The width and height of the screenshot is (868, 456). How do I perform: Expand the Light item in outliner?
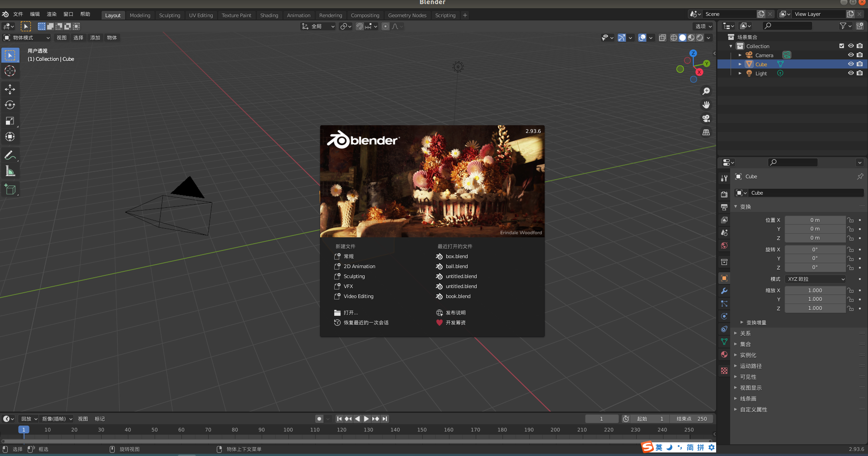pos(740,73)
